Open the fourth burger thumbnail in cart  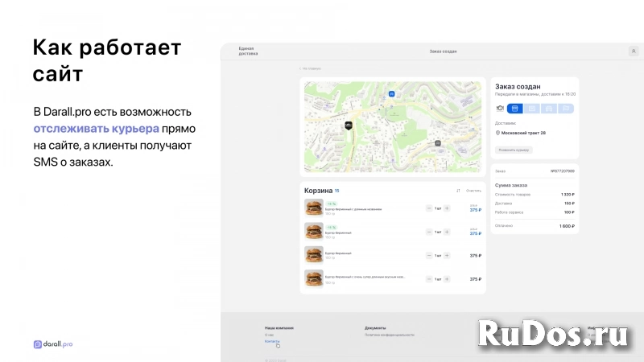[314, 278]
